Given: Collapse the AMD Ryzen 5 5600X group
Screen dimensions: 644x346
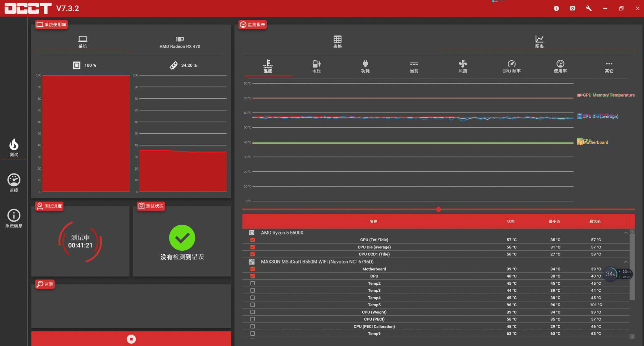Looking at the screenshot, I should (x=626, y=233).
